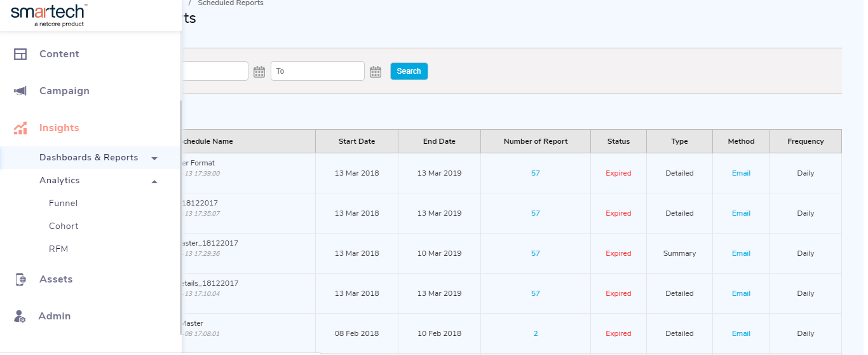Click the Number of Report column header
868x355 pixels.
point(536,141)
